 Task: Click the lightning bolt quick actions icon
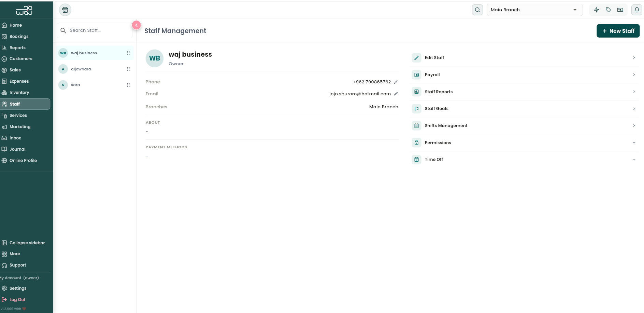click(597, 10)
